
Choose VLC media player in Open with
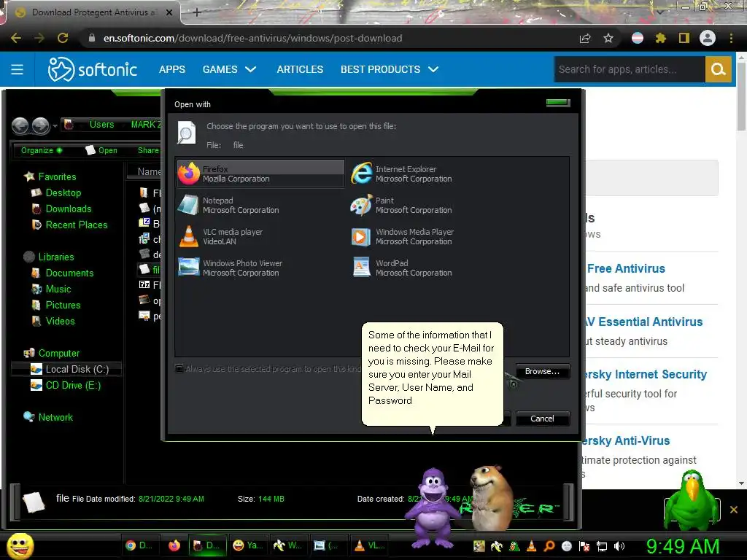point(221,237)
